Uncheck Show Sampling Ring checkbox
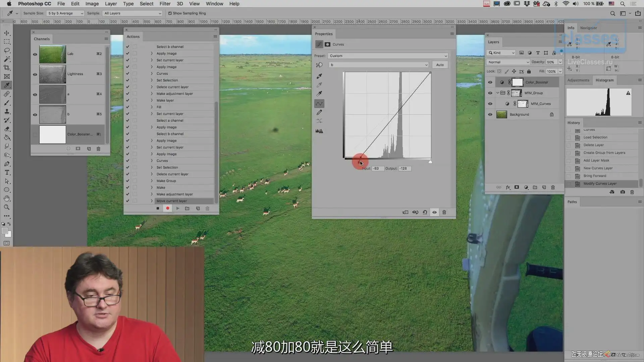Screen dimensions: 644x362 [x=170, y=13]
